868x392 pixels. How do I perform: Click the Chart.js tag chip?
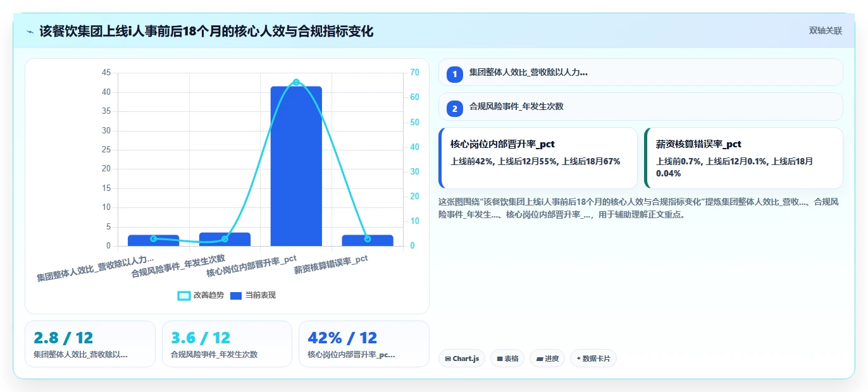462,358
